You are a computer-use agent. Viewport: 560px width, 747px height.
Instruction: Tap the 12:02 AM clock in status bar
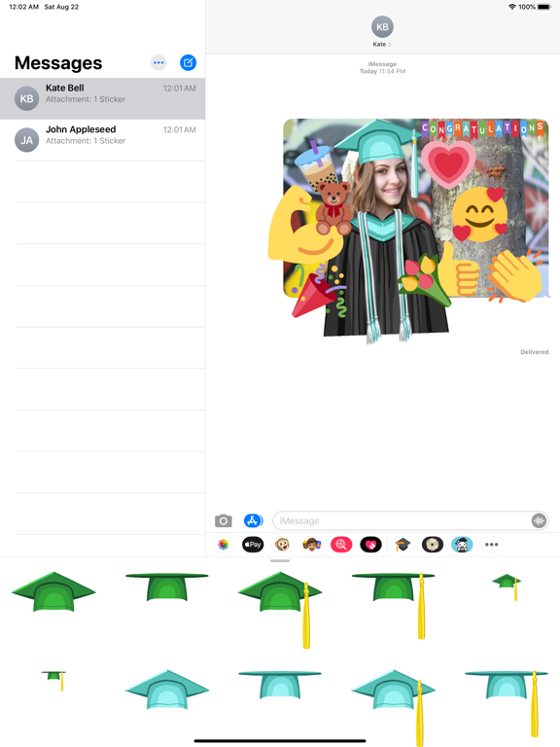23,7
